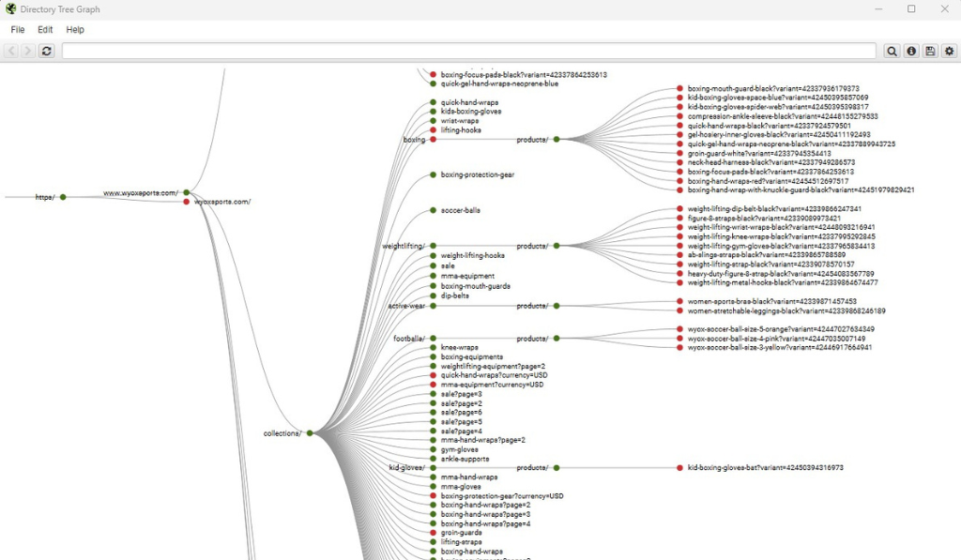The height and width of the screenshot is (560, 961).
Task: Collapse the kid-gloves/ node
Action: 434,467
